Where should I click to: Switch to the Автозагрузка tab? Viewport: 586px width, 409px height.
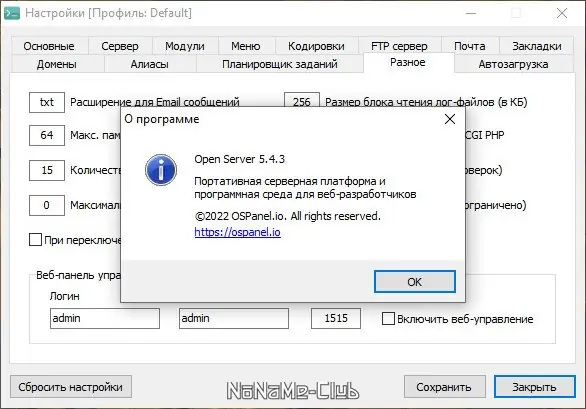pyautogui.click(x=513, y=64)
